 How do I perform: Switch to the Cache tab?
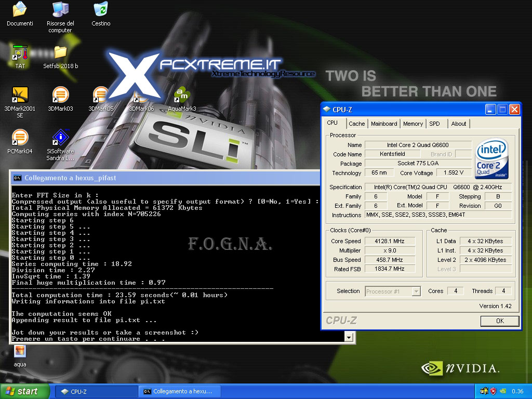(356, 124)
